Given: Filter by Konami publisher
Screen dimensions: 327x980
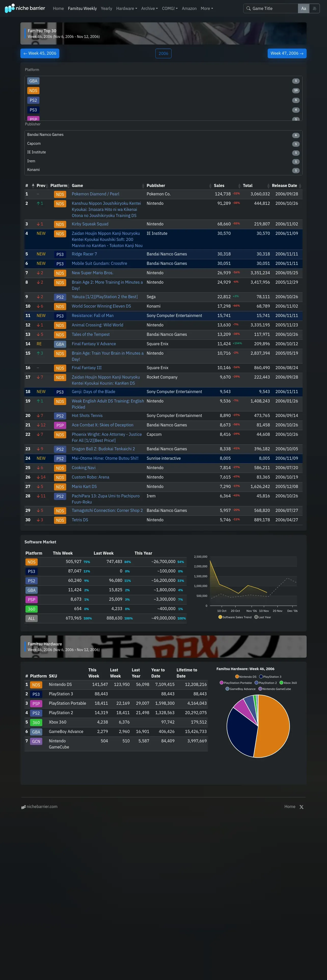Looking at the screenshot, I should (x=163, y=170).
